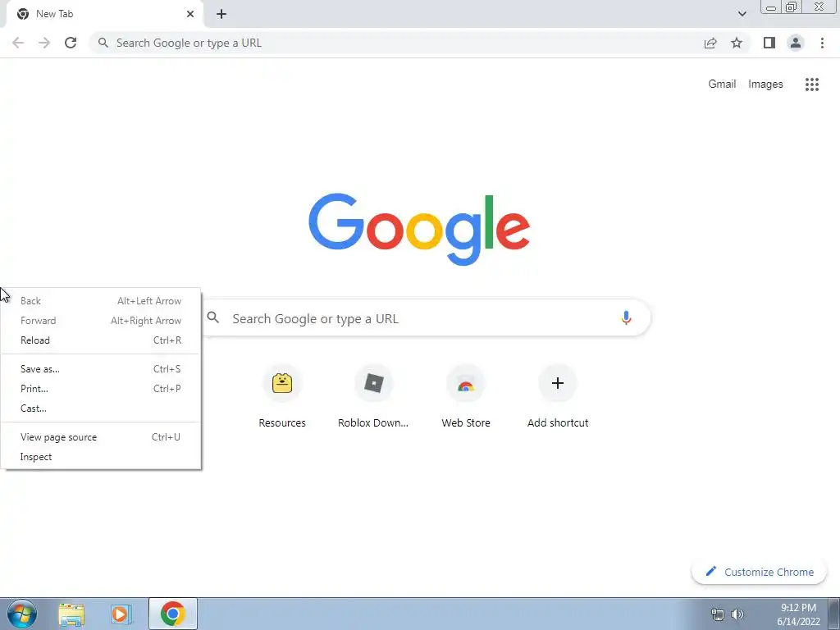840x630 pixels.
Task: Open the Web Store shortcut tile
Action: [466, 396]
